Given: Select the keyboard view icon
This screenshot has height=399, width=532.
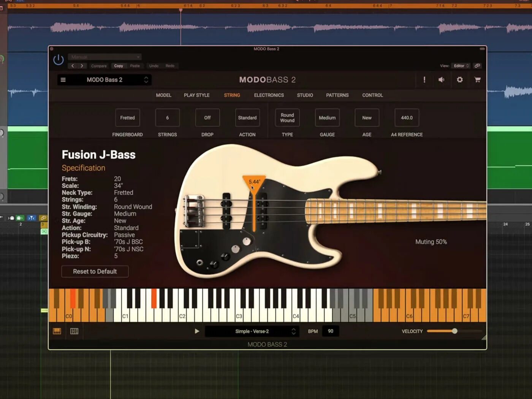Looking at the screenshot, I should pos(57,331).
